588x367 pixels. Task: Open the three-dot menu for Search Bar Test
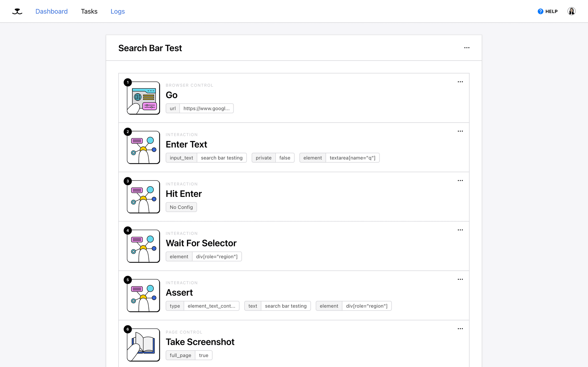click(467, 48)
